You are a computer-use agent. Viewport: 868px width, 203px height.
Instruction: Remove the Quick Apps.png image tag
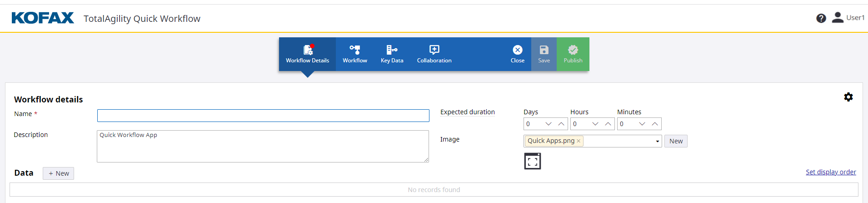coord(579,141)
